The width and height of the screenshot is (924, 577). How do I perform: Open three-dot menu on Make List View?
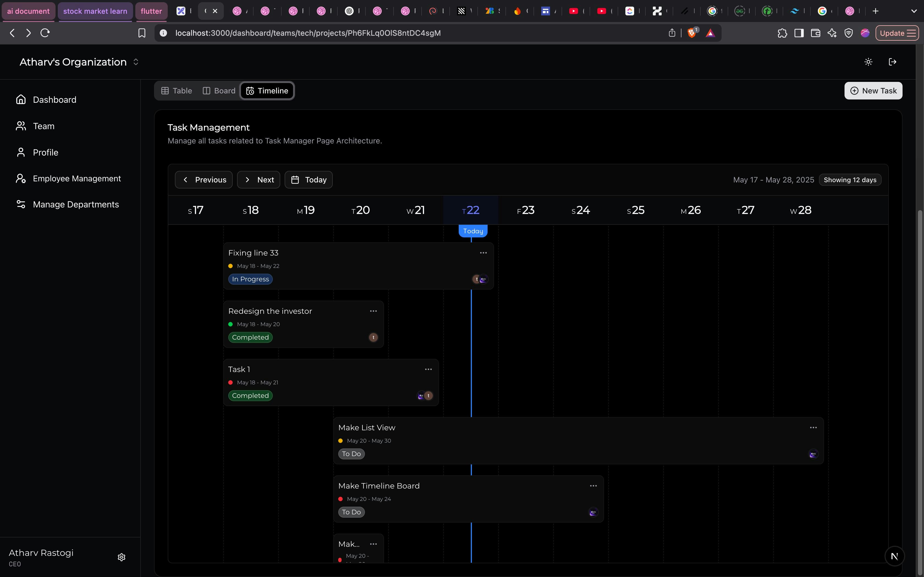(813, 428)
